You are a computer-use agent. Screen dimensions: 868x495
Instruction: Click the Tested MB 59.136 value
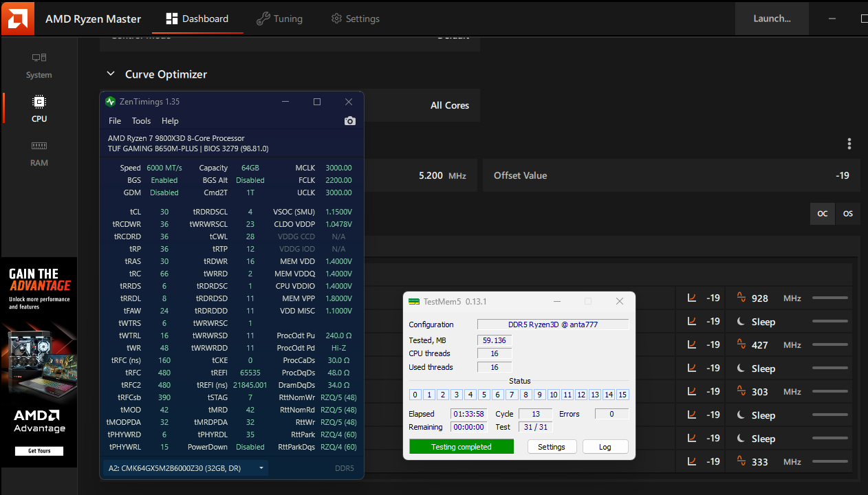tap(495, 340)
